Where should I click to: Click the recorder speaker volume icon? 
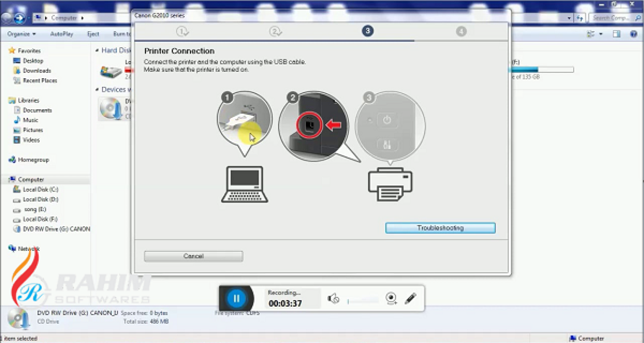click(x=333, y=298)
